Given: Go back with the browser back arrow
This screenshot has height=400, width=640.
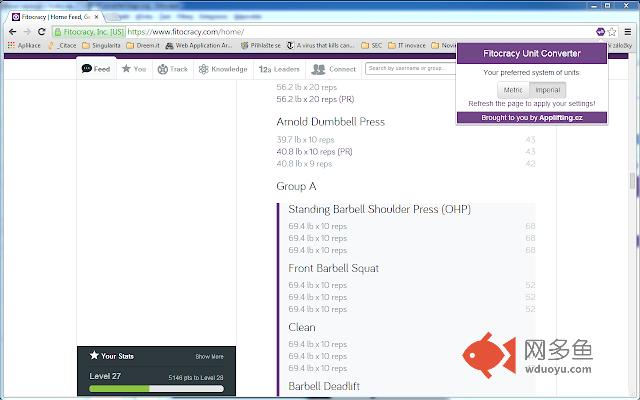Looking at the screenshot, I should click(x=12, y=32).
